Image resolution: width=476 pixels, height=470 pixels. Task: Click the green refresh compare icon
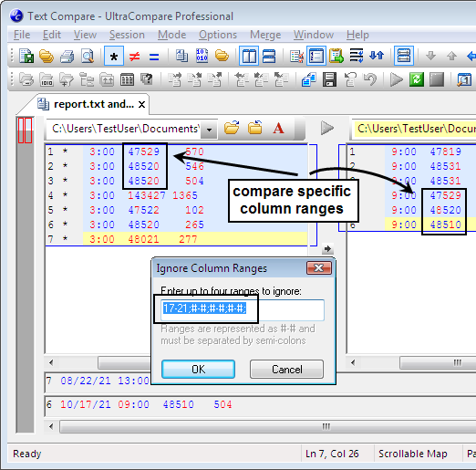pos(417,79)
